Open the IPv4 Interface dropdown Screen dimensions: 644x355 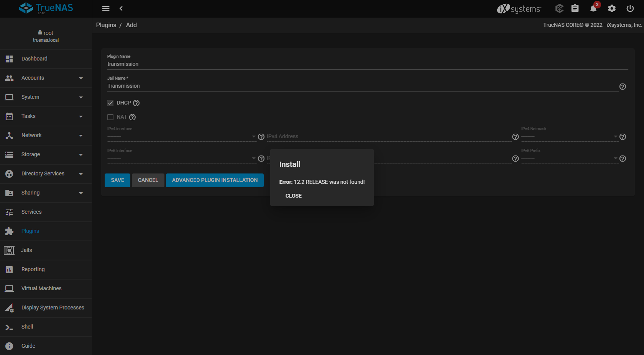tap(182, 136)
